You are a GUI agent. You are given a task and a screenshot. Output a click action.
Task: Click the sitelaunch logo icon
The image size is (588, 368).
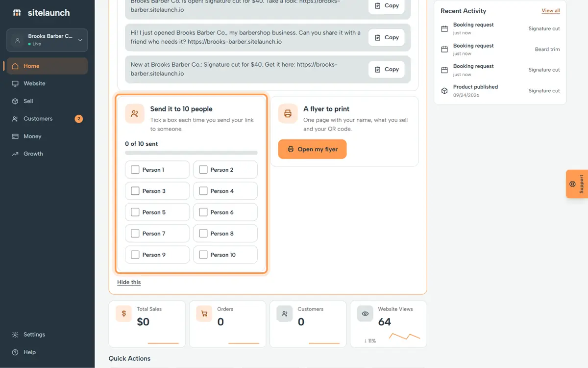[x=17, y=13]
